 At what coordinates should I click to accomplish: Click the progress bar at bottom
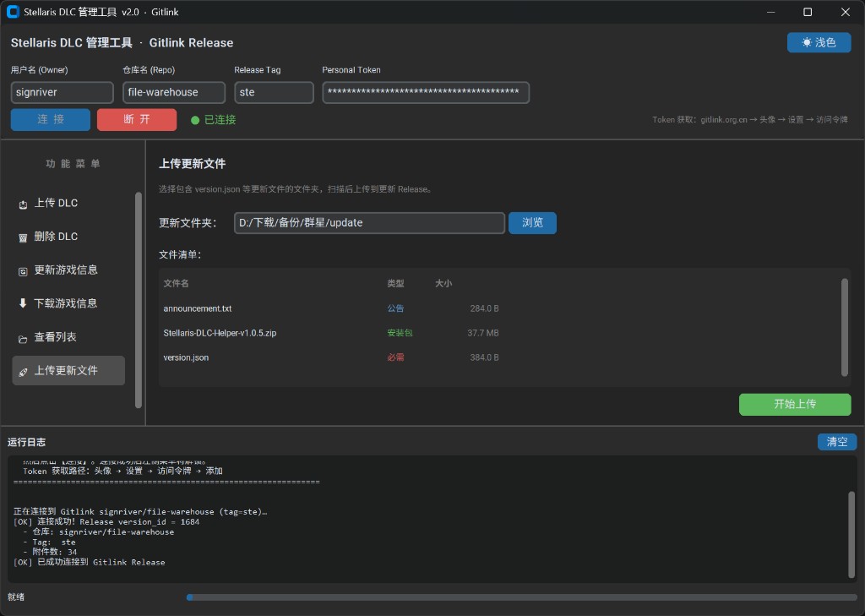[521, 597]
